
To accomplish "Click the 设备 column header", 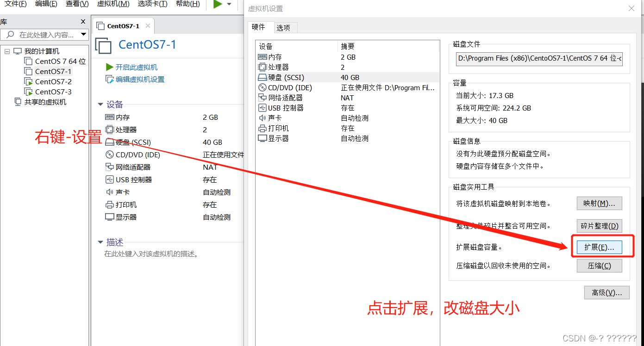I will click(x=297, y=47).
